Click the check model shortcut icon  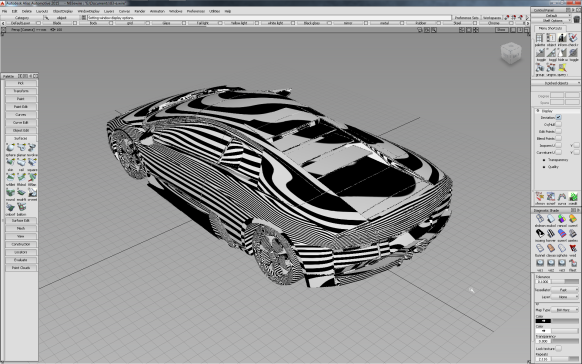pyautogui.click(x=573, y=38)
